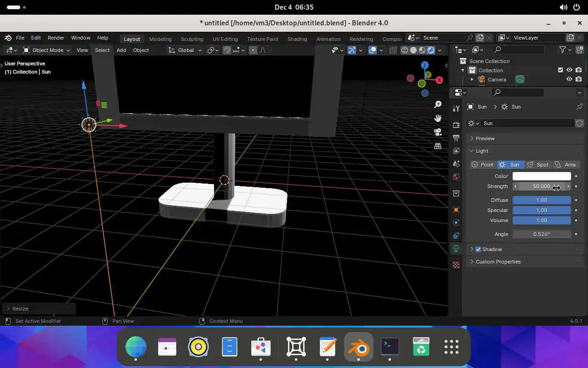Screen dimensions: 588x368
Task: Disable Collection in renders camera icon
Action: (x=578, y=70)
